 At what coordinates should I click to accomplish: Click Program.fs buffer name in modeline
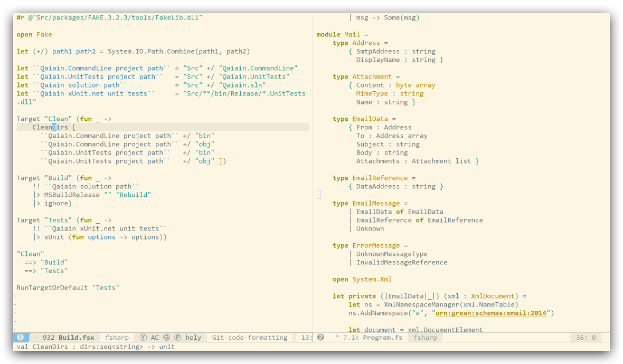pos(382,338)
